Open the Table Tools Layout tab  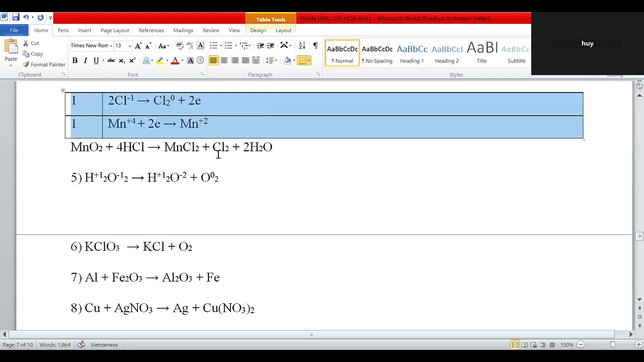(283, 30)
